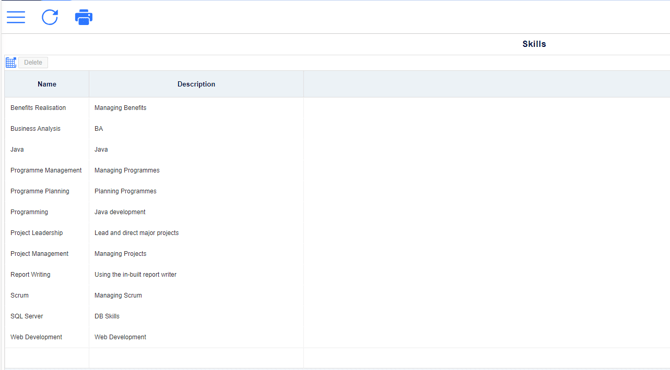Select the Report Writing skill
The width and height of the screenshot is (670, 370).
point(30,275)
